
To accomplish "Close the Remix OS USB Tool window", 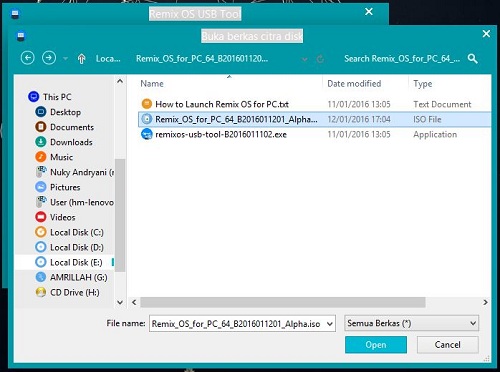I will pyautogui.click(x=369, y=12).
